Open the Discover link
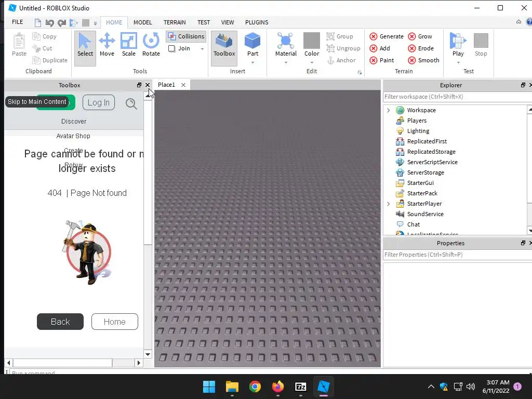This screenshot has width=532, height=399. point(74,122)
